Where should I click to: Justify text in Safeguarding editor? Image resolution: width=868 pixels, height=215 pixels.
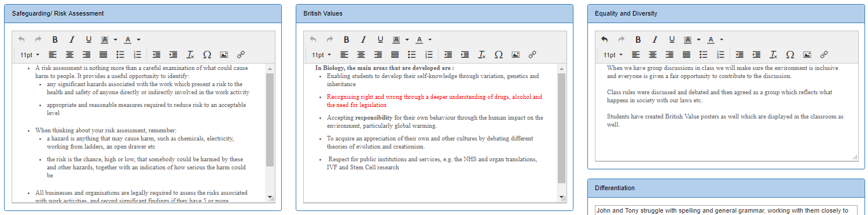[103, 55]
